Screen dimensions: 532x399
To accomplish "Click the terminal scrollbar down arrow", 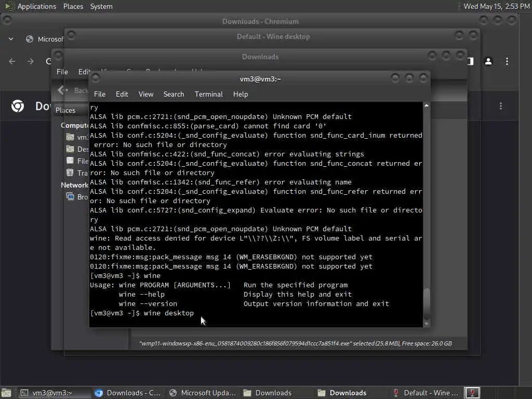I will point(427,324).
